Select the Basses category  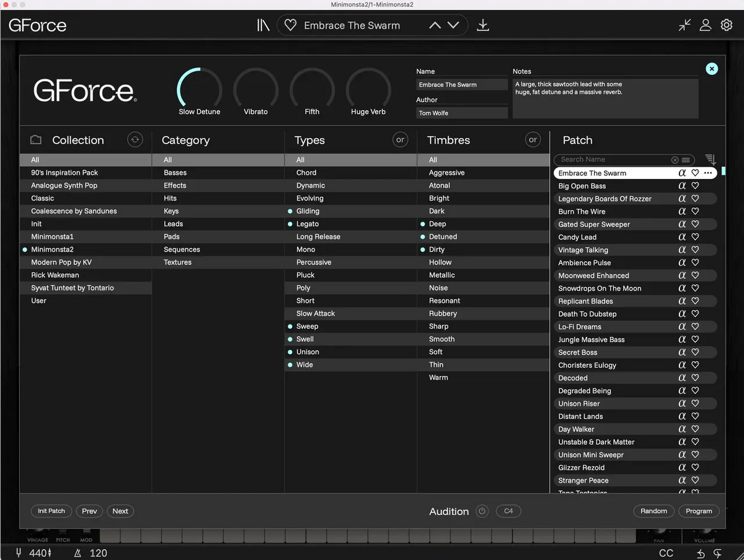(x=218, y=173)
